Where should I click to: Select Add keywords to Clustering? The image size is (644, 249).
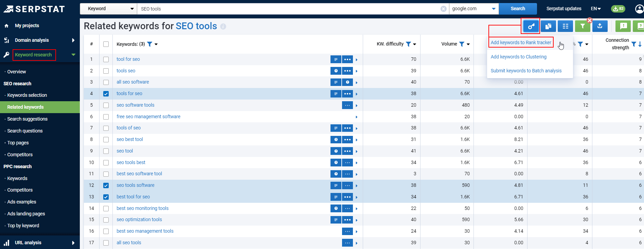pos(518,57)
